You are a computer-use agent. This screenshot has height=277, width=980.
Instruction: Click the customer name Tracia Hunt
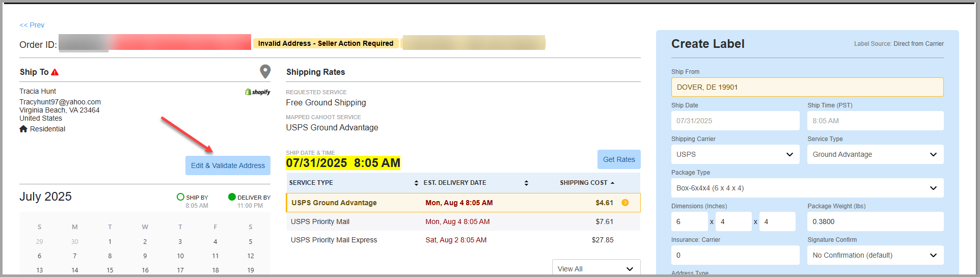pyautogui.click(x=38, y=91)
